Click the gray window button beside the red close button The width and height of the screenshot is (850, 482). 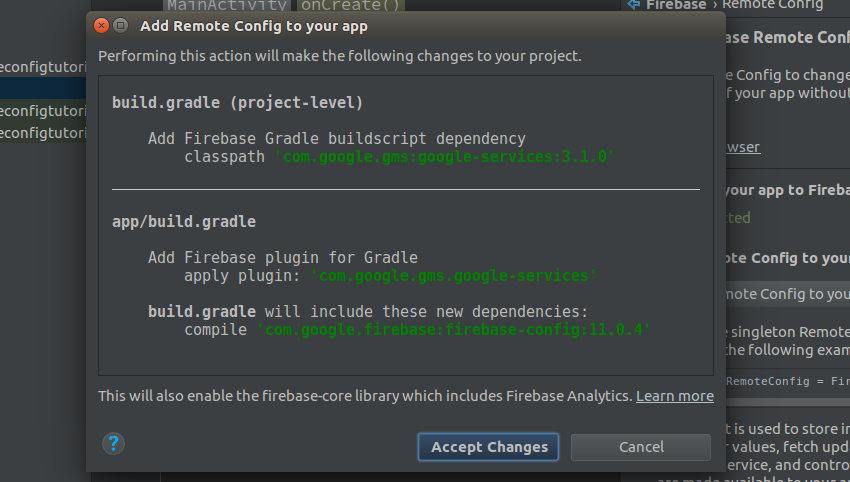coord(120,25)
